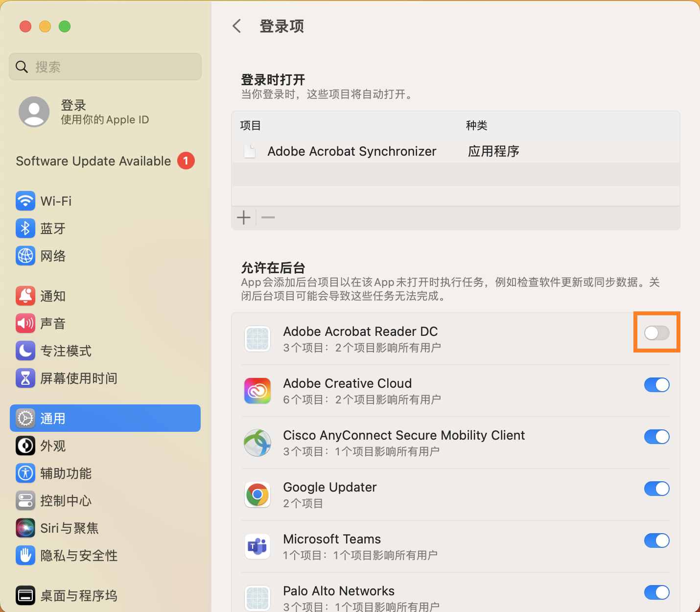Remove selected login item with minus button
Image resolution: width=700 pixels, height=612 pixels.
tap(267, 217)
